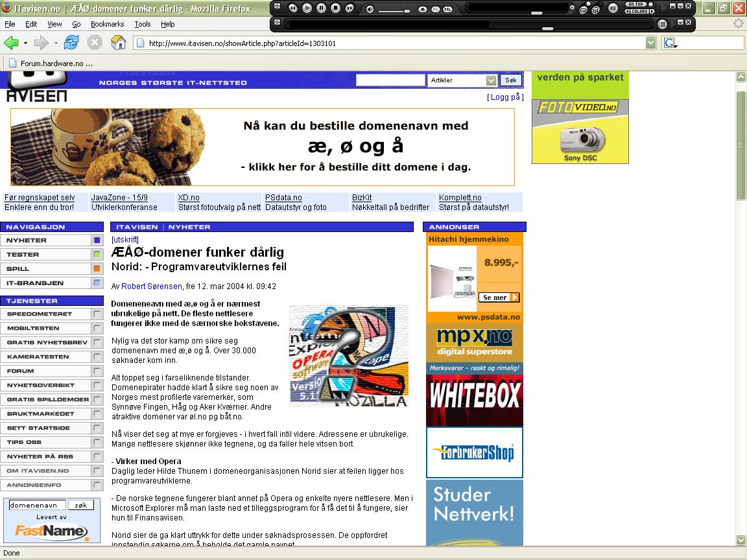Open author Robert Sørensen link
Screen dimensions: 747x560
point(152,286)
